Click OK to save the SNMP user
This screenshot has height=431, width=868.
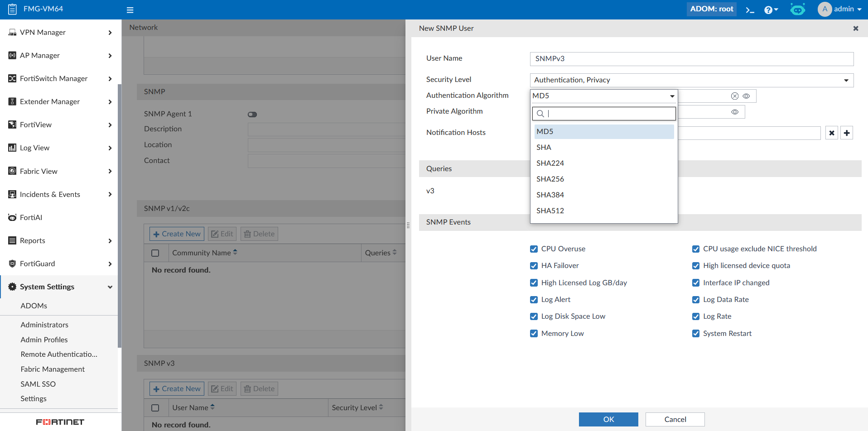click(608, 419)
